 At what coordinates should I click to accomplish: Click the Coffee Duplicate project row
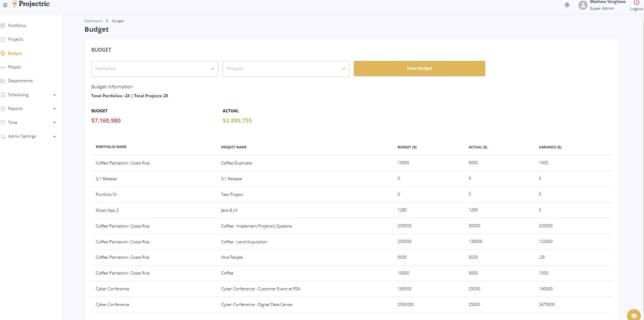tap(236, 163)
